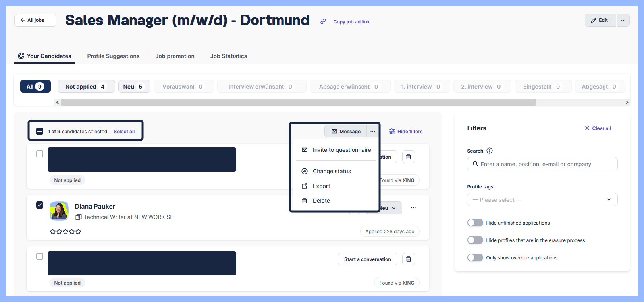Open the three-dot menu next to Edit

point(623,20)
